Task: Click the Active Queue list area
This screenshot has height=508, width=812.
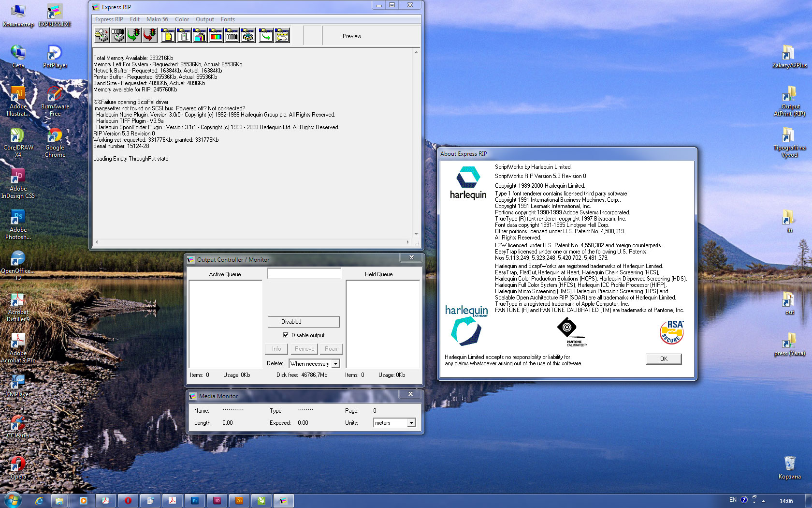Action: (225, 324)
